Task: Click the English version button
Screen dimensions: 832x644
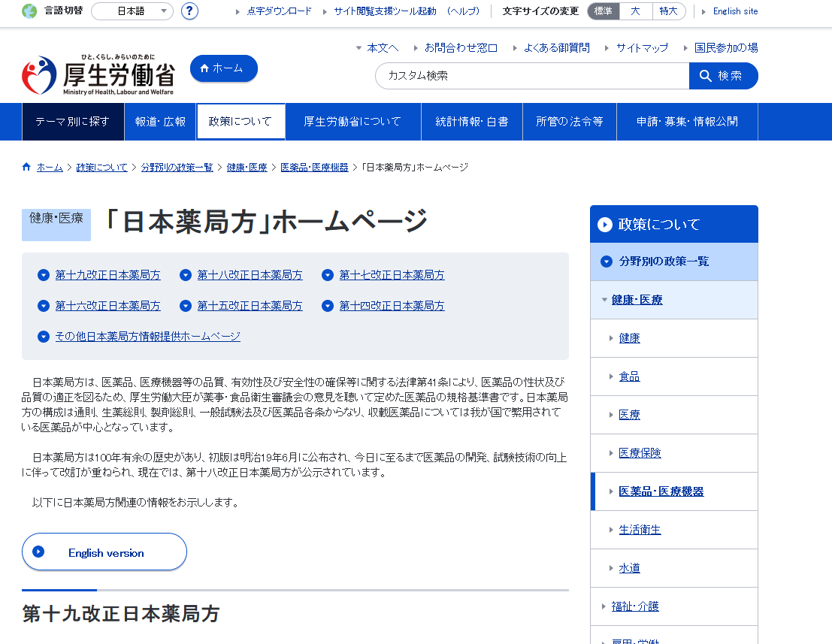Action: tap(104, 552)
